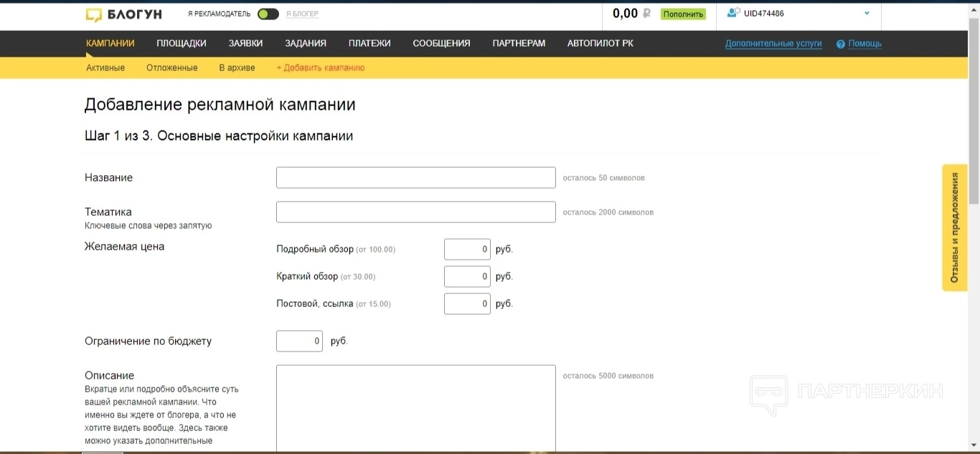Screen dimensions: 980x454
Task: Click the help question mark icon
Action: 840,44
